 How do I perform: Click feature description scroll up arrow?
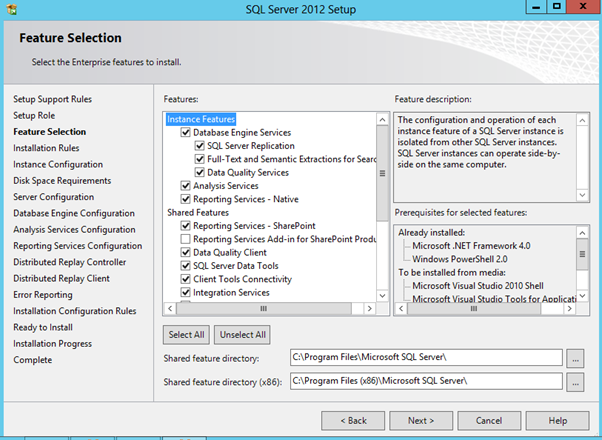(x=582, y=121)
